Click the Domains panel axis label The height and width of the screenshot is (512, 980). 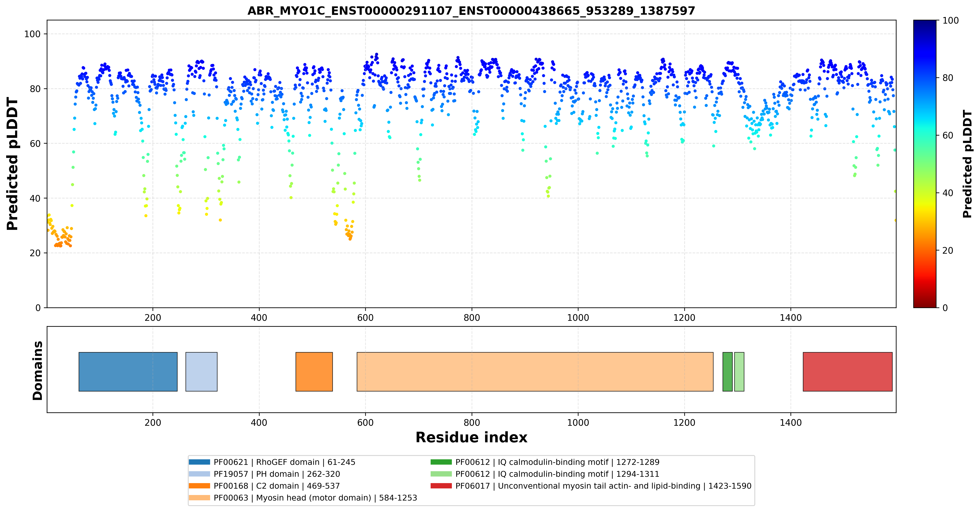pyautogui.click(x=38, y=371)
